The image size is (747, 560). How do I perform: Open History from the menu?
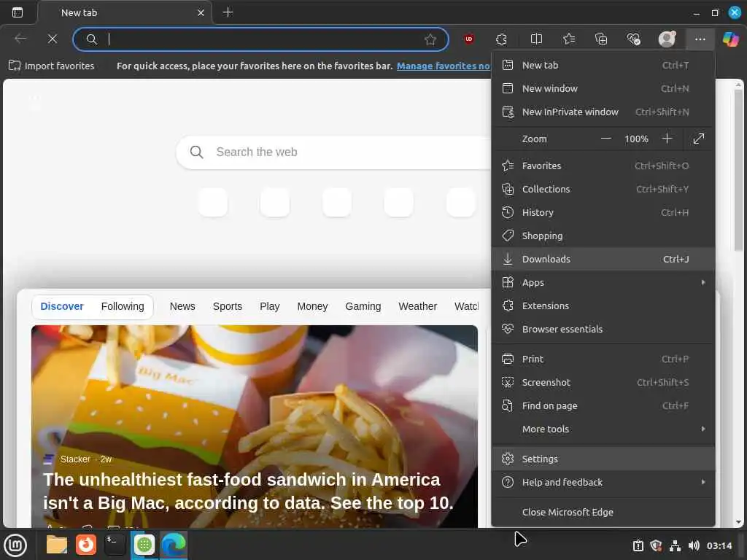(603, 212)
